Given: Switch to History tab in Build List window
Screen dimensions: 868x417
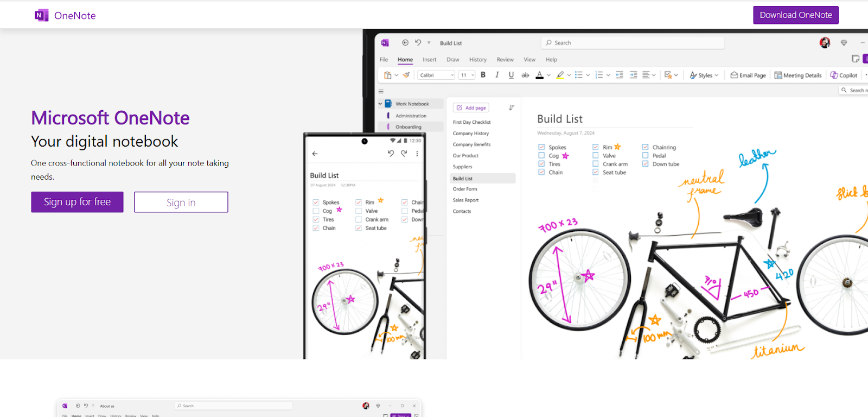Looking at the screenshot, I should click(x=478, y=60).
